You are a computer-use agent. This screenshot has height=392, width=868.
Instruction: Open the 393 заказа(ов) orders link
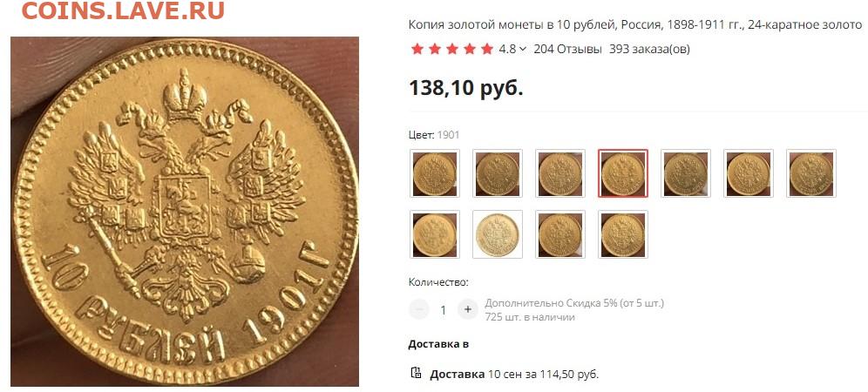(x=649, y=50)
